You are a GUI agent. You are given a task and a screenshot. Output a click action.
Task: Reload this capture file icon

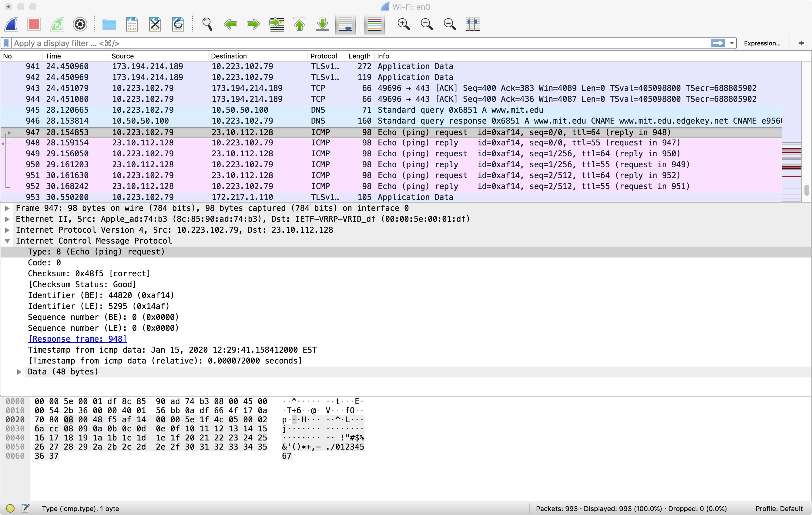[178, 24]
